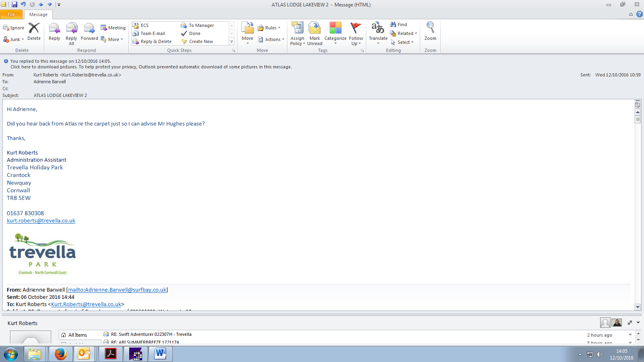Run the Team E-mail quick step
The image size is (644, 362).
click(x=149, y=33)
